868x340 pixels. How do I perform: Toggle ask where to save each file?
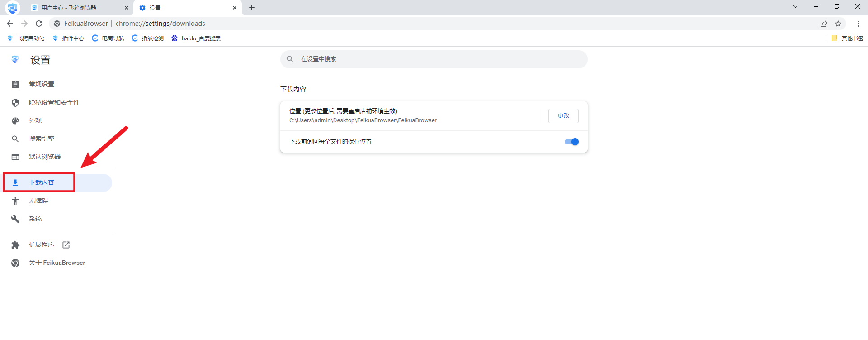click(571, 142)
